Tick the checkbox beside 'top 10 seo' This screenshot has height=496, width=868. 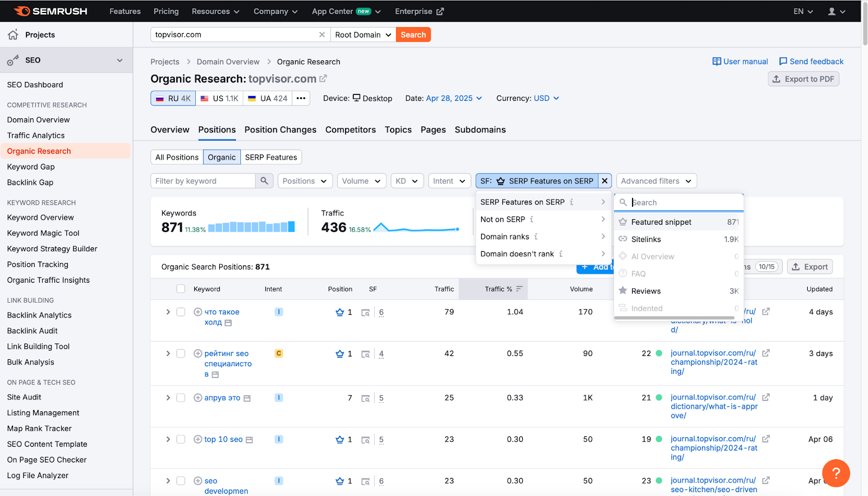181,440
